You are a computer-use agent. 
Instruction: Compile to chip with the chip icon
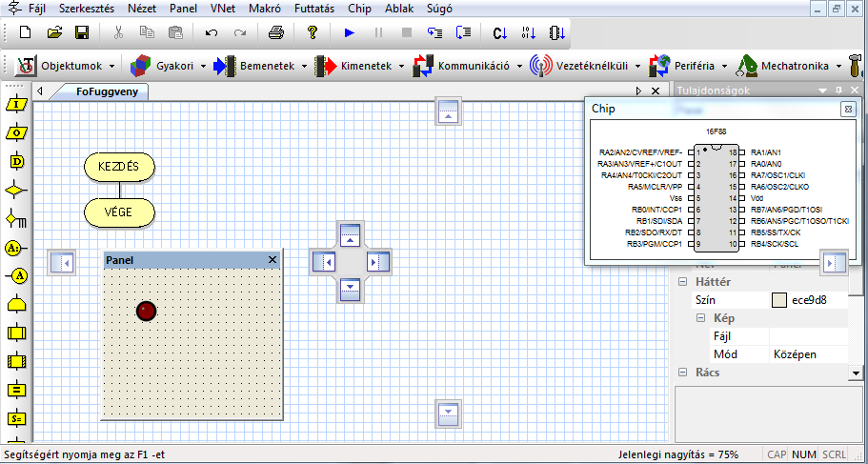point(556,32)
